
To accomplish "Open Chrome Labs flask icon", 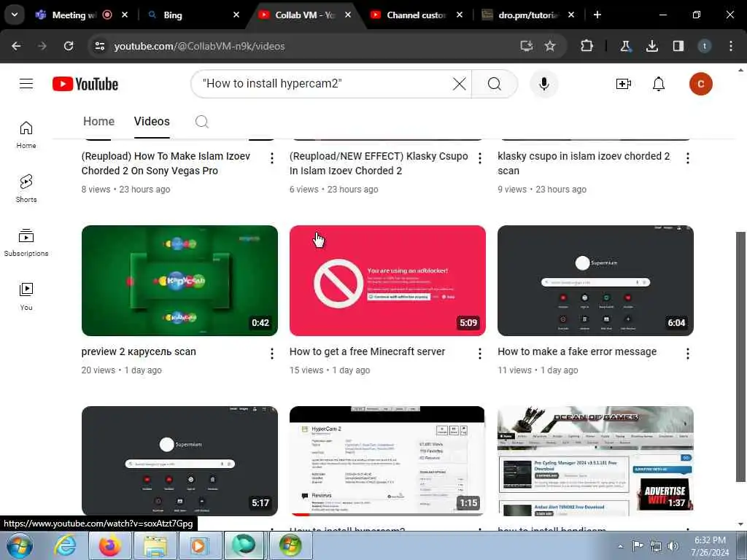I will 625,46.
